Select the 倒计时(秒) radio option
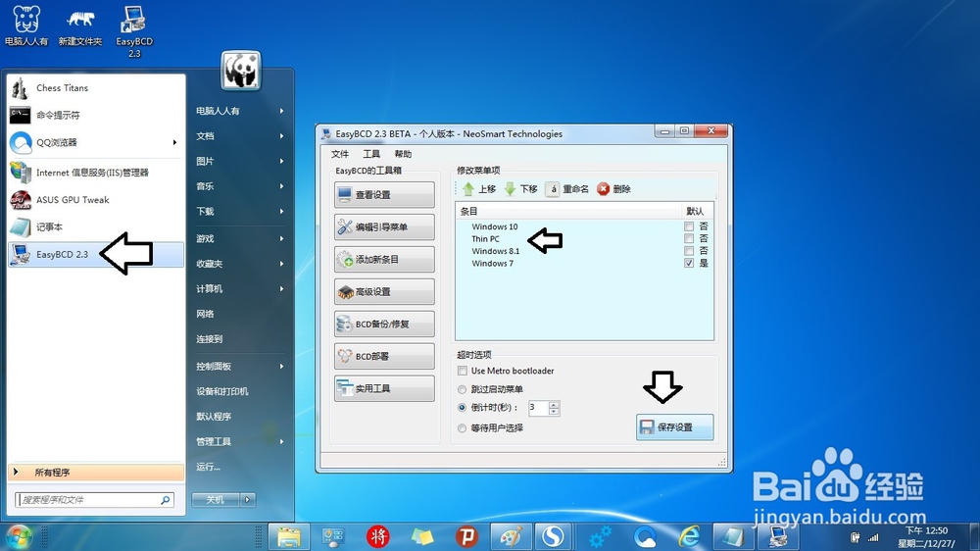 tap(462, 407)
